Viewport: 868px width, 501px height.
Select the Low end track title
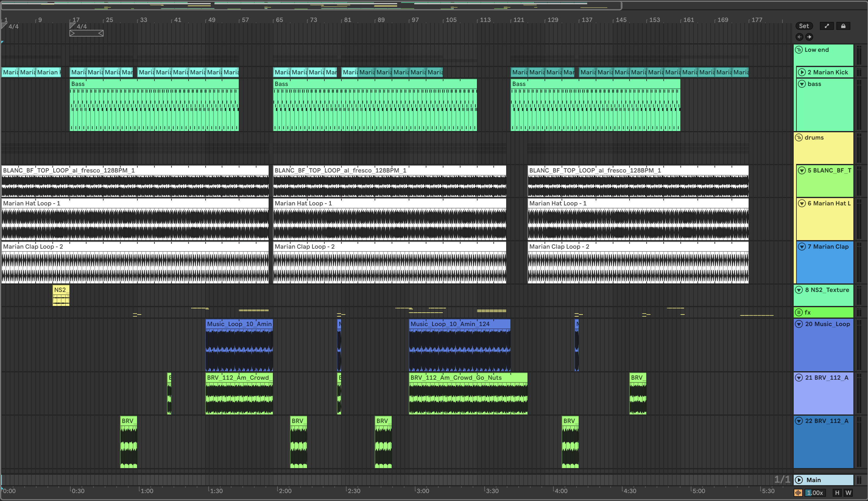pyautogui.click(x=817, y=50)
